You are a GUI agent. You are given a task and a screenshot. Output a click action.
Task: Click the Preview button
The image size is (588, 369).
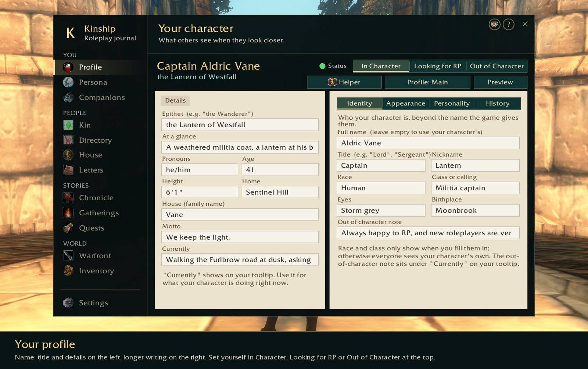coord(500,82)
